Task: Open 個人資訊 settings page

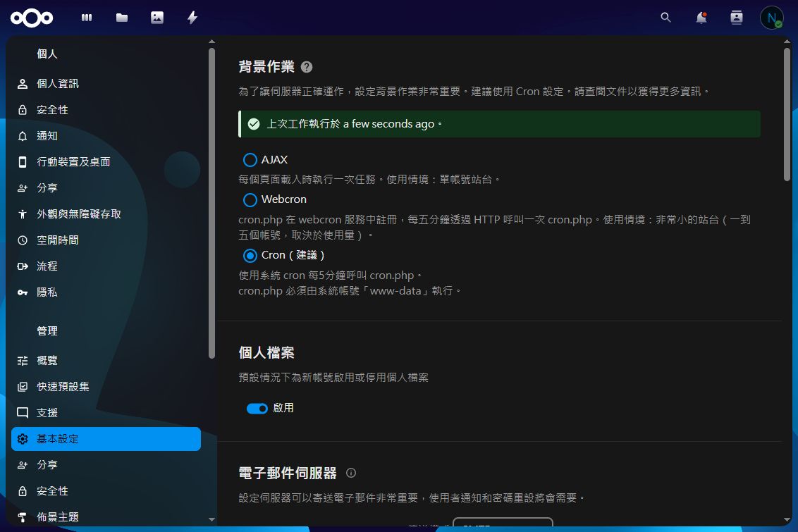Action: (106, 84)
